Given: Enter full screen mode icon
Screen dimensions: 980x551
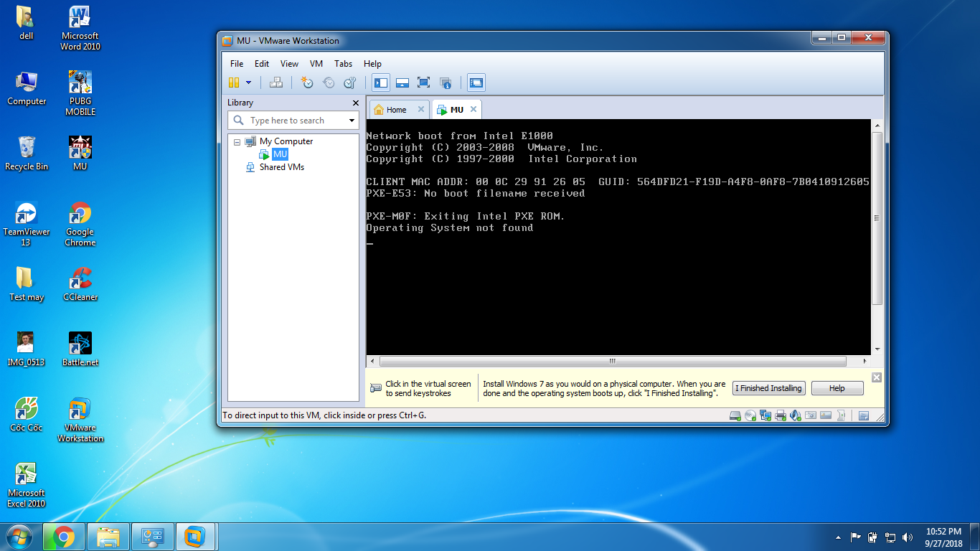Looking at the screenshot, I should point(423,83).
